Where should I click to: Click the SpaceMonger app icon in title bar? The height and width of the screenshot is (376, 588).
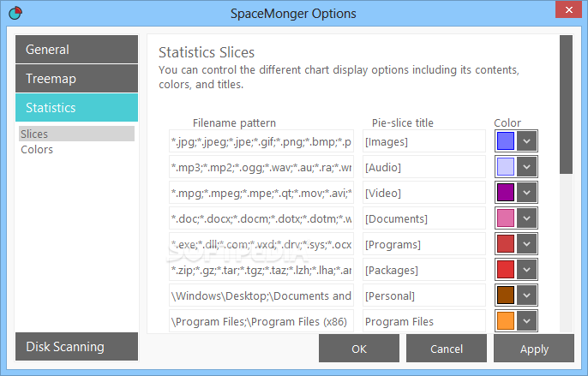15,13
